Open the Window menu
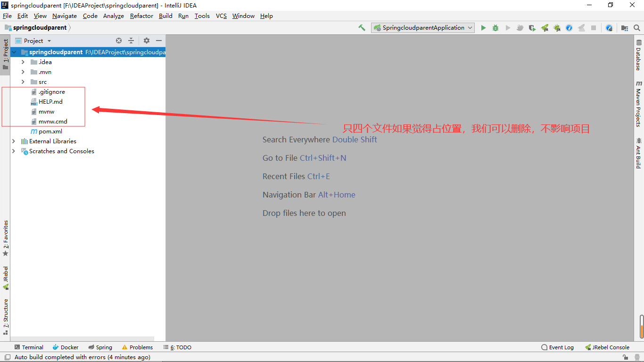The image size is (644, 362). click(x=243, y=16)
